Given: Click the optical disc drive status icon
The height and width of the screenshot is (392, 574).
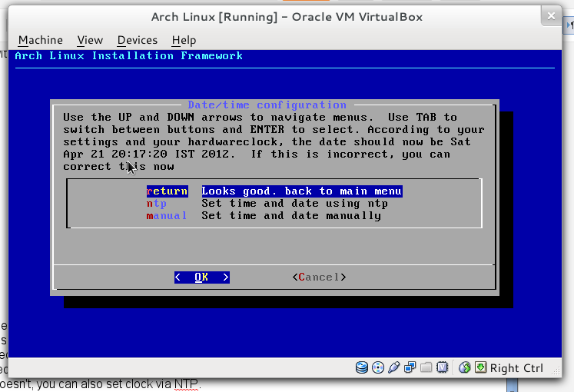Looking at the screenshot, I should pos(378,367).
